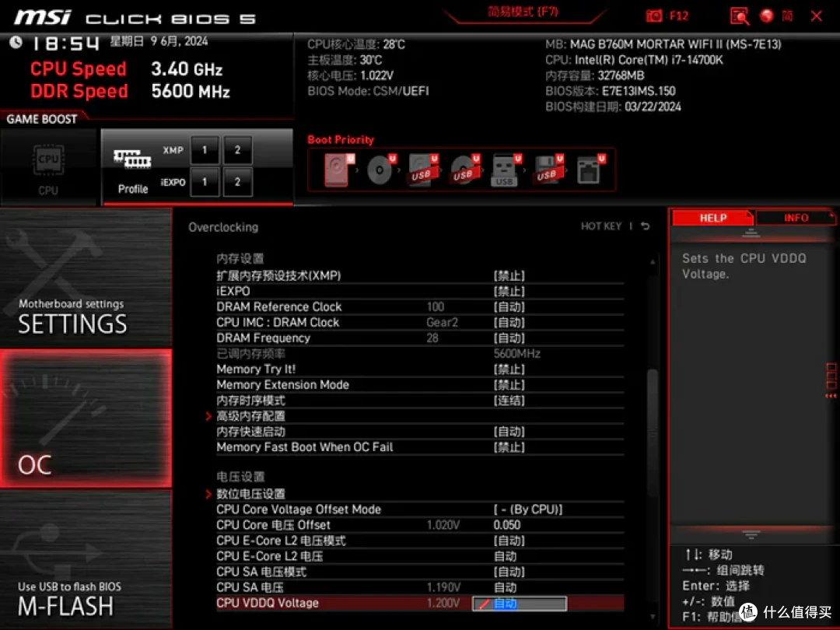
Task: Select the USB key boot device icon
Action: click(506, 170)
